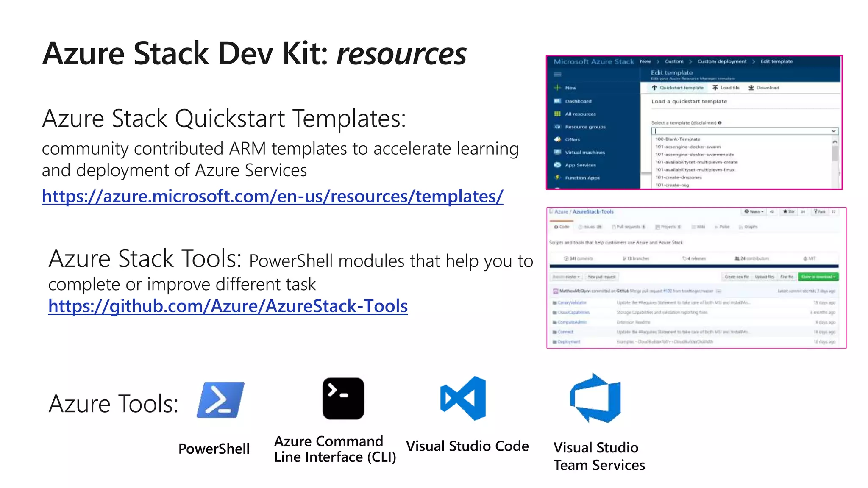868x488 pixels.
Task: Click the CloudCapabilities folder icon
Action: pos(555,313)
